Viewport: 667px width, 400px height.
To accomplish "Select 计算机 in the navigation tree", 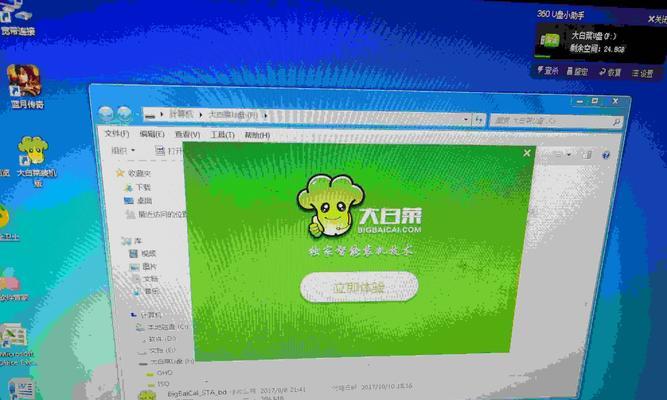I will pyautogui.click(x=146, y=315).
